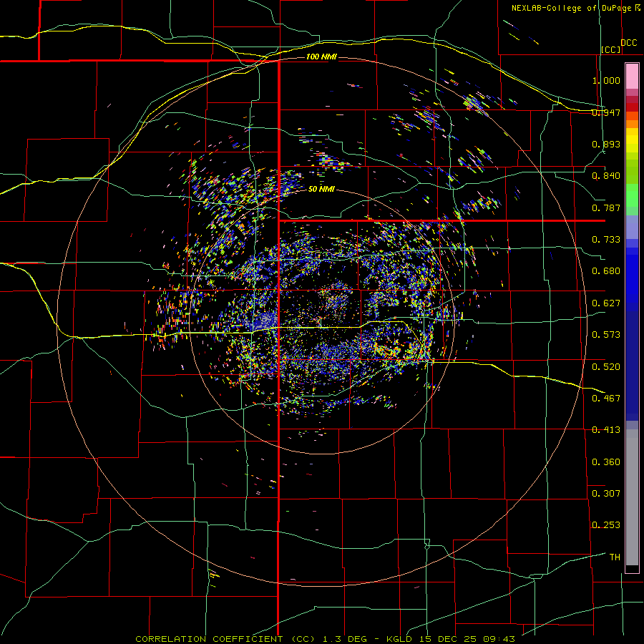Click the 0.467 color scale value
The image size is (644, 644).
tap(606, 399)
